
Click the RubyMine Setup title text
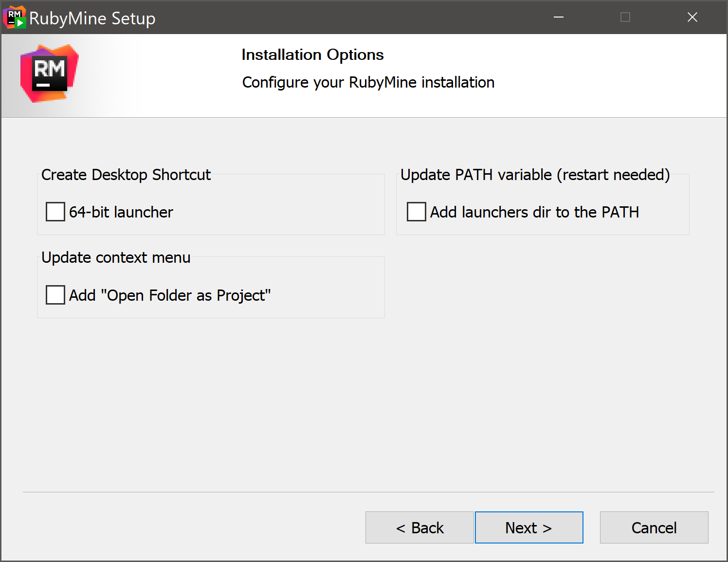[92, 18]
